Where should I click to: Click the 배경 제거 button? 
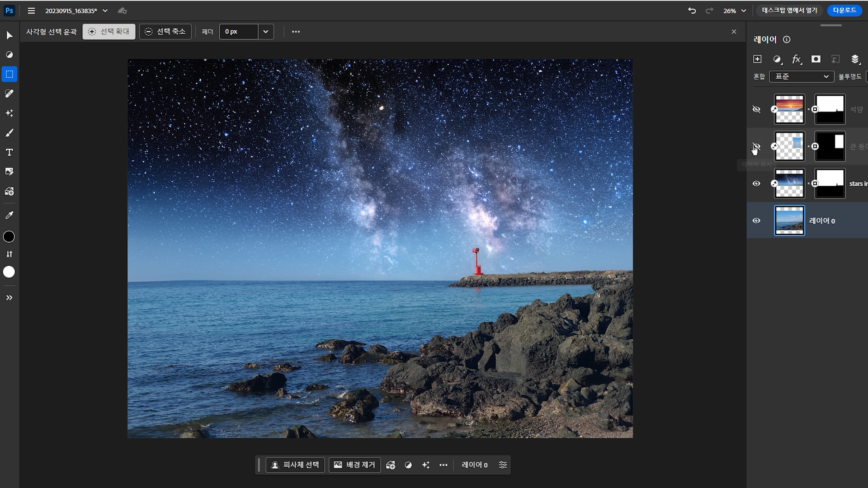tap(354, 465)
